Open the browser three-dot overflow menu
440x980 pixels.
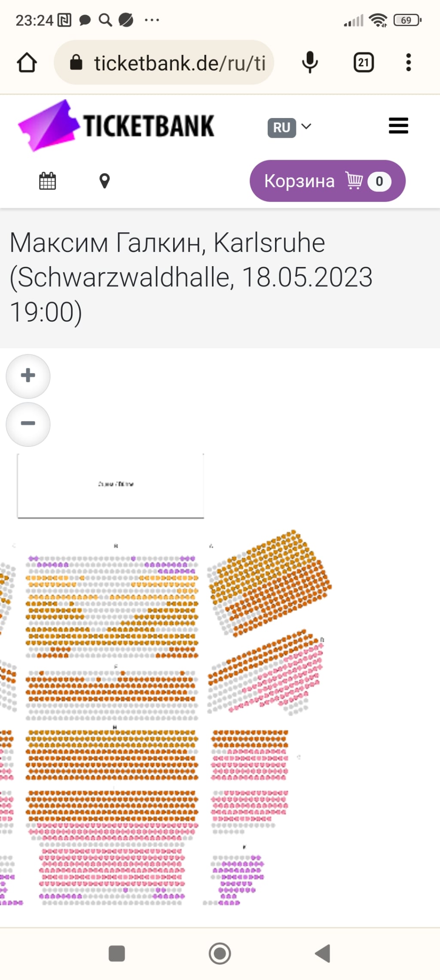(408, 63)
